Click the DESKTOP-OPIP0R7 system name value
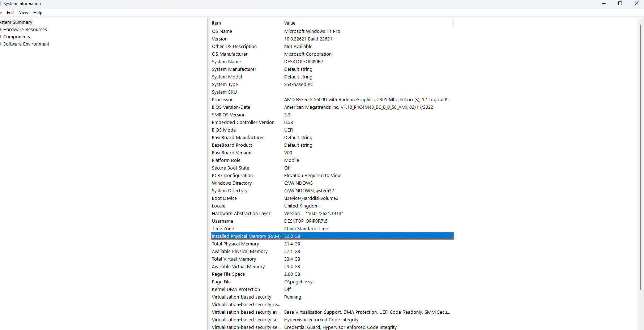 [x=304, y=62]
